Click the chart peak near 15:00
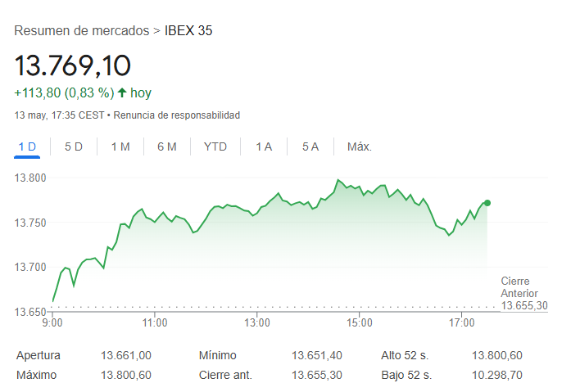Screen dimensions: 571x392 tap(338, 179)
